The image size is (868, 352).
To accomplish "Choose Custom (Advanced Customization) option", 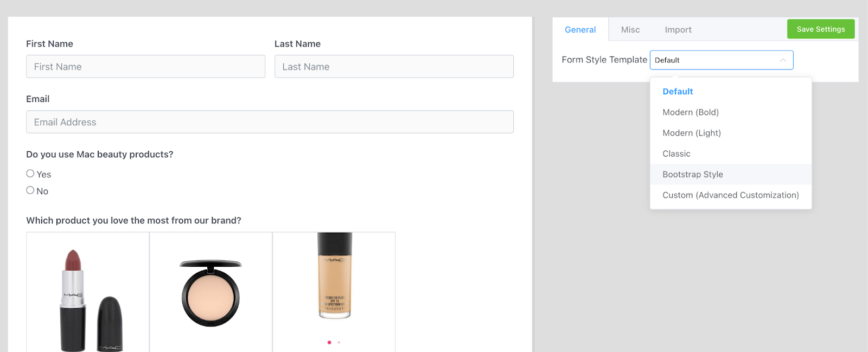I will (x=731, y=195).
